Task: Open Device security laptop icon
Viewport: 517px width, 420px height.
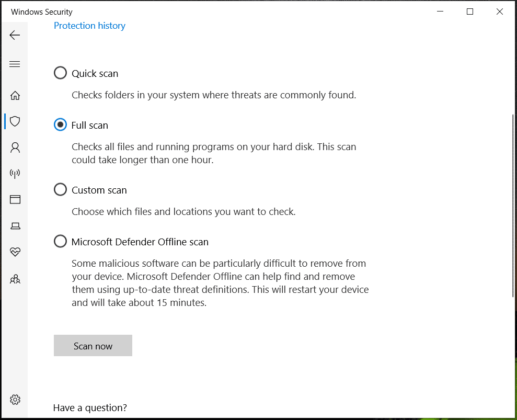Action: (x=15, y=225)
